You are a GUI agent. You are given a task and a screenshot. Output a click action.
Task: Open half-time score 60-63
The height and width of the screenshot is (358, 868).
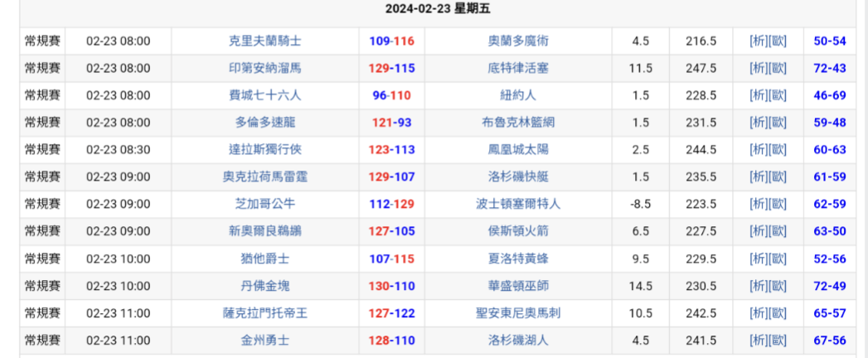(x=830, y=149)
